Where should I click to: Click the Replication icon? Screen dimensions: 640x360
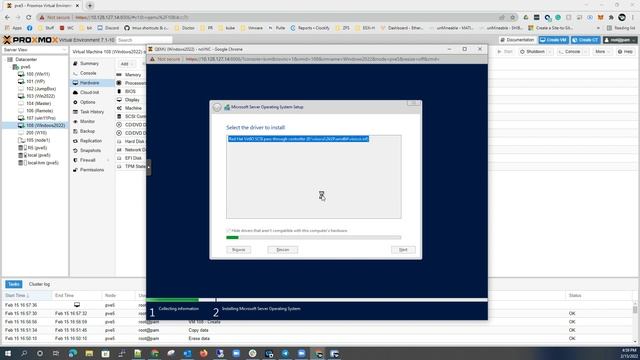coord(76,141)
